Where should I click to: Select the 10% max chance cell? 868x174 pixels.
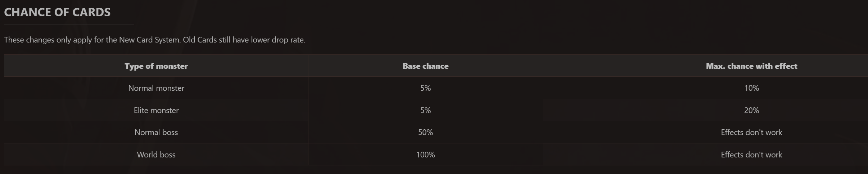tap(751, 88)
